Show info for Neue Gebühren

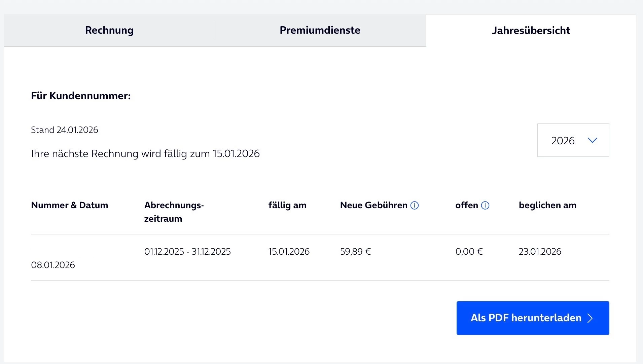click(415, 206)
